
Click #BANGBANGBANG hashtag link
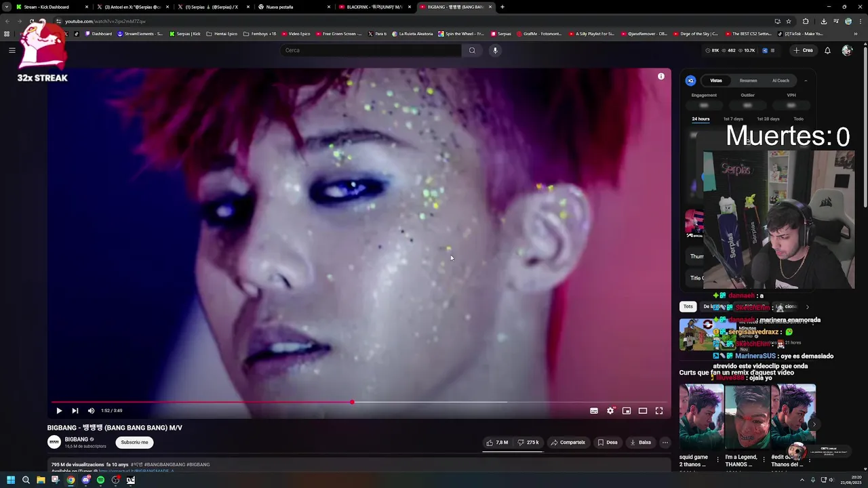(x=164, y=465)
